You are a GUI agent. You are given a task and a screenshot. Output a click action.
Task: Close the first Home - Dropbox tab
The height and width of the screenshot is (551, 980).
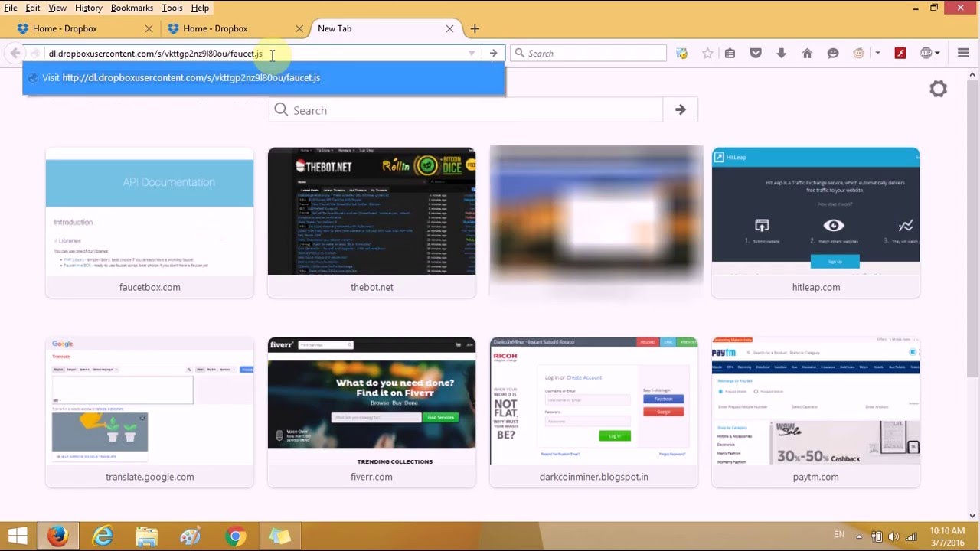pos(149,28)
